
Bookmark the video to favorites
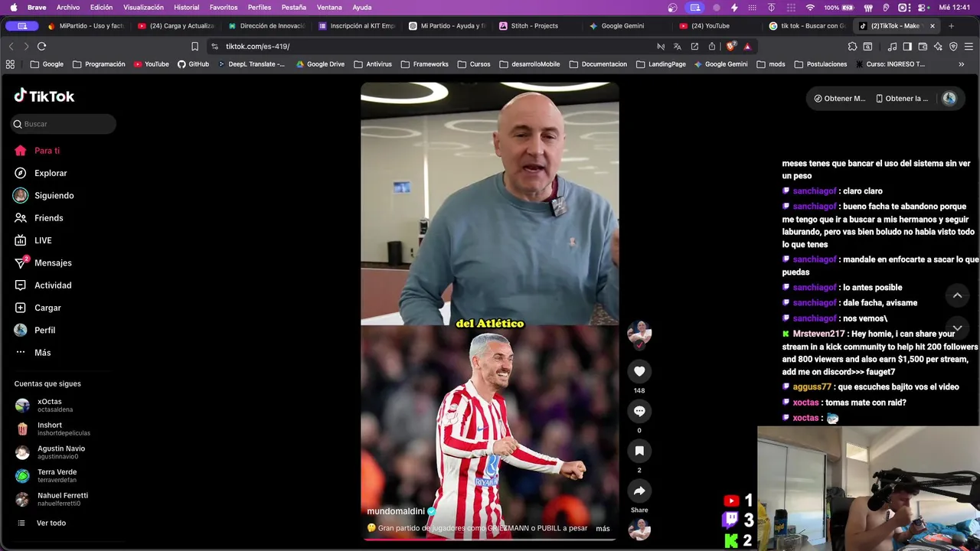coord(639,451)
